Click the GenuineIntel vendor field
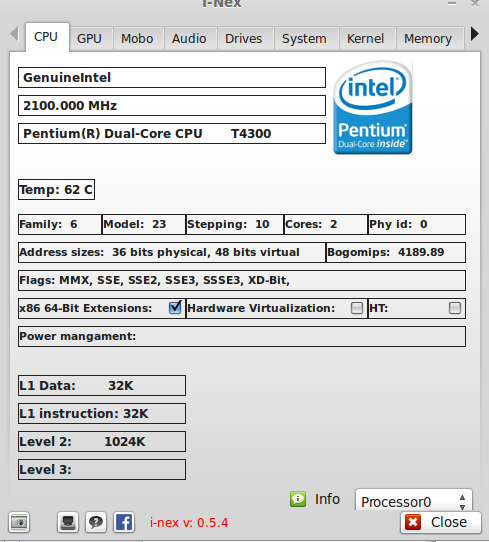Viewport: 489px width, 542px height. pos(172,77)
